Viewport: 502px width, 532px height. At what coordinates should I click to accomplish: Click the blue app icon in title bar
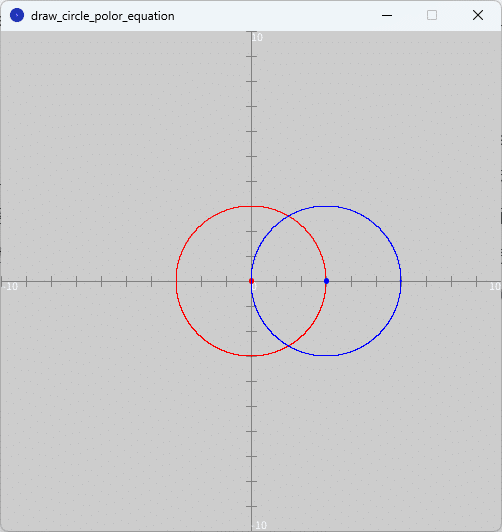[x=17, y=16]
